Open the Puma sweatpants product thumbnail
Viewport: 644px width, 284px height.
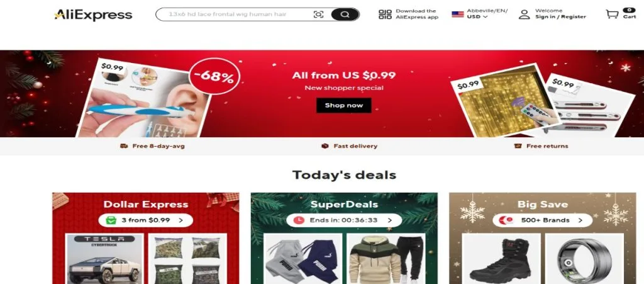point(303,259)
